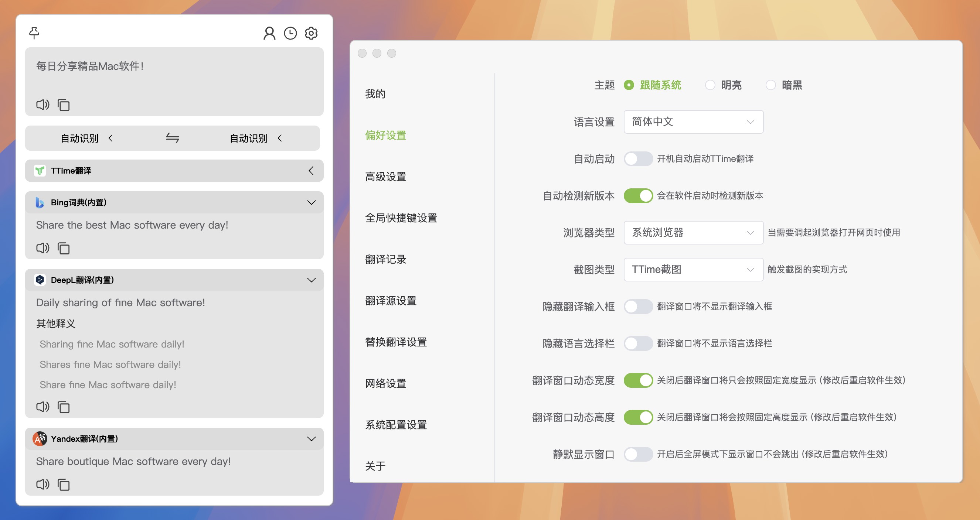Open 高级设置 settings section
Screen dimensions: 980x520
coord(385,177)
